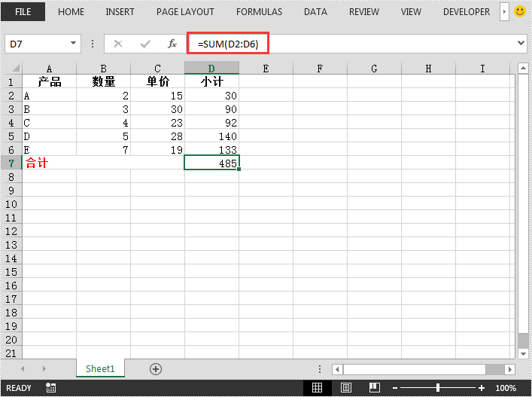The image size is (532, 397).
Task: Select row 7 header
Action: point(11,163)
